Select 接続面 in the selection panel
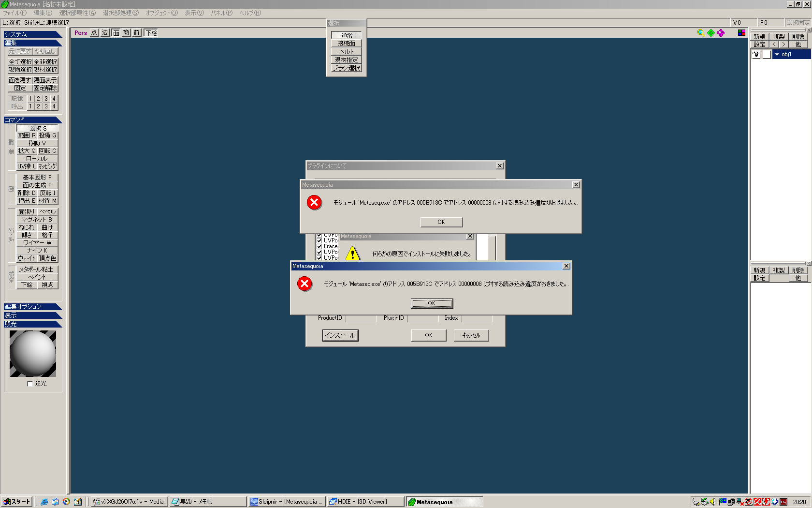Viewport: 812px width, 508px height. tap(346, 44)
